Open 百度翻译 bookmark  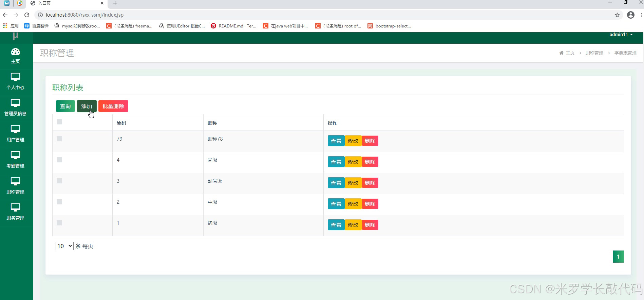tap(36, 26)
